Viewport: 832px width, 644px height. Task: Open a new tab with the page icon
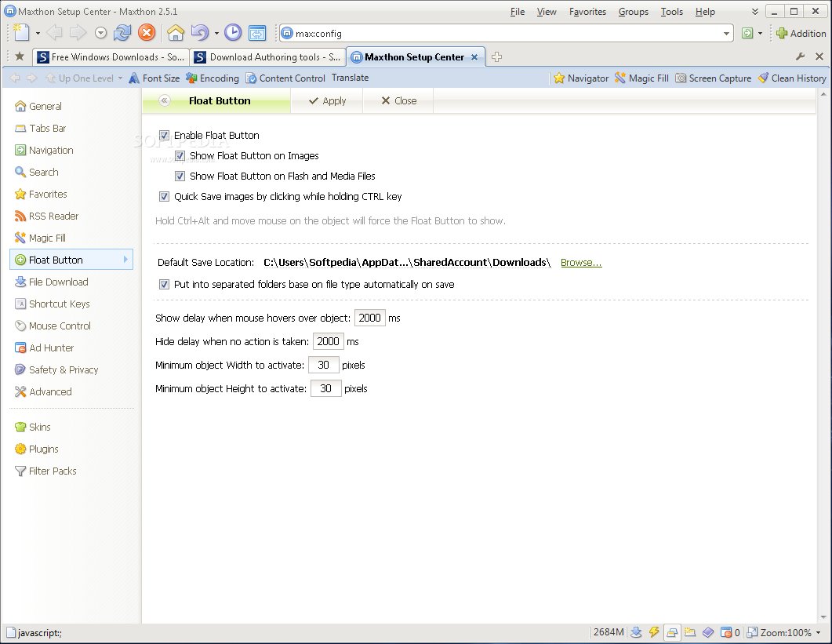[20, 33]
